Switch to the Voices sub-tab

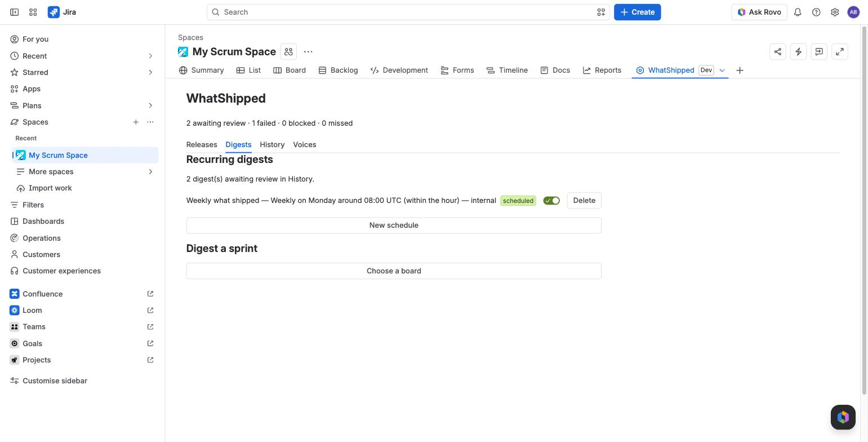[305, 144]
